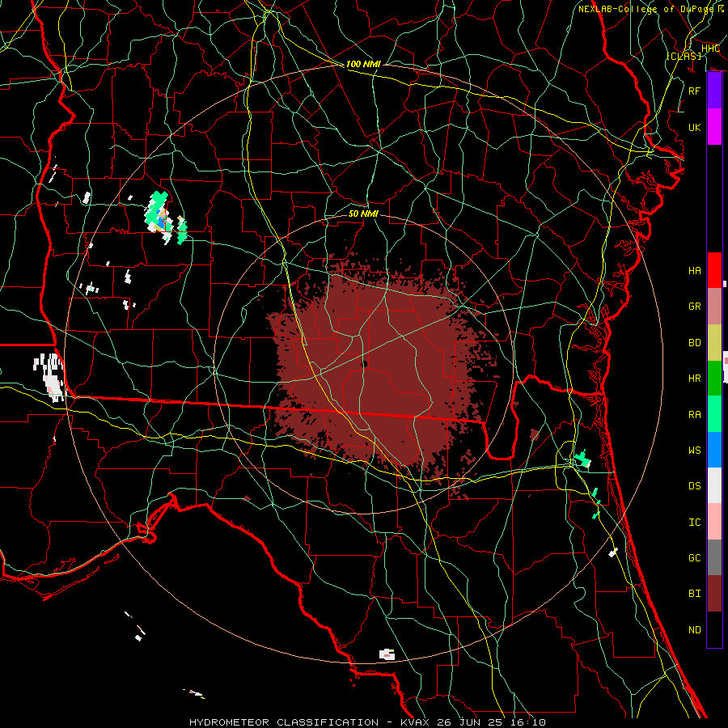Click the radar site black dot at center

click(364, 364)
